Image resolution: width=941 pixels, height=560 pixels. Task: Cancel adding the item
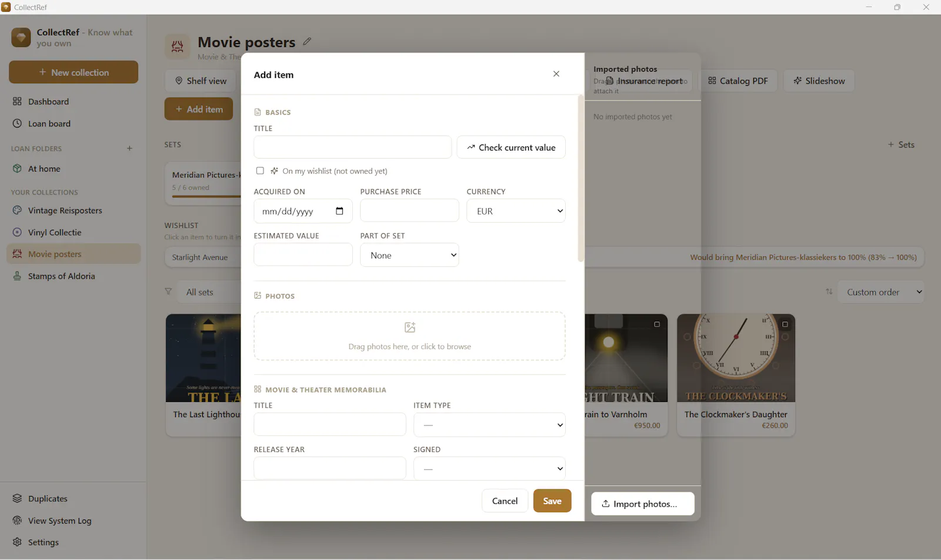(505, 501)
